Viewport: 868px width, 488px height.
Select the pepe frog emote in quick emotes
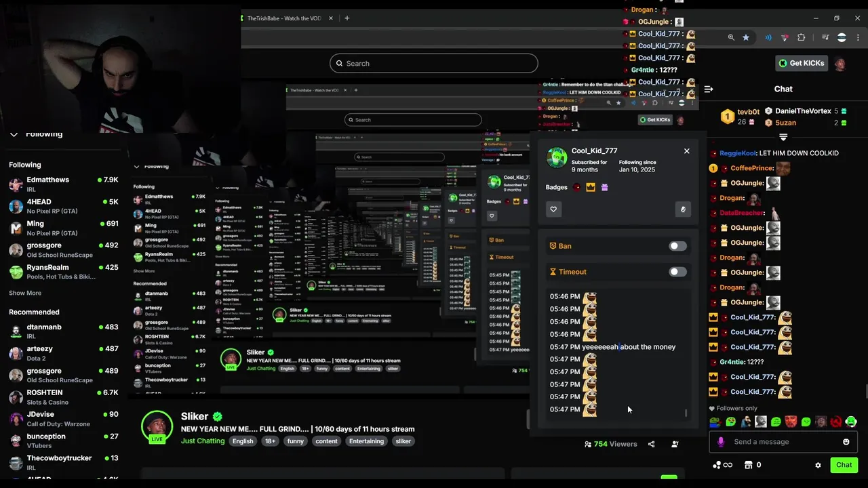715,422
